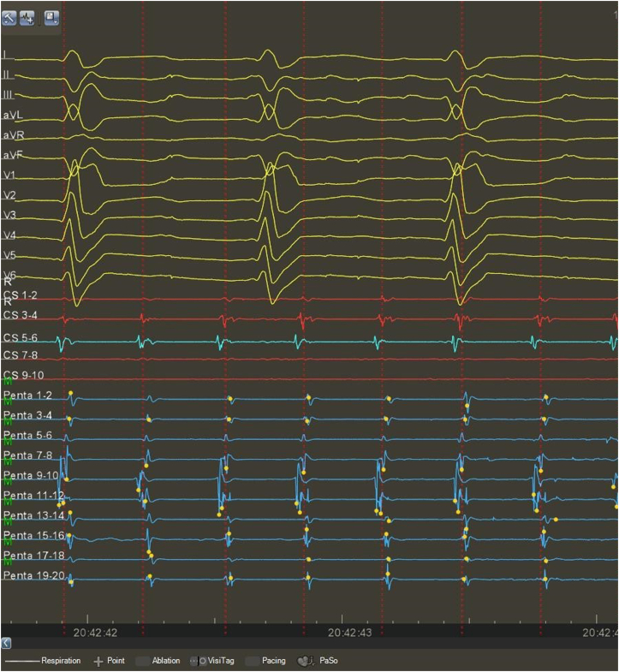Select the lead III channel label
Screen dimensions: 619x672
8,95
